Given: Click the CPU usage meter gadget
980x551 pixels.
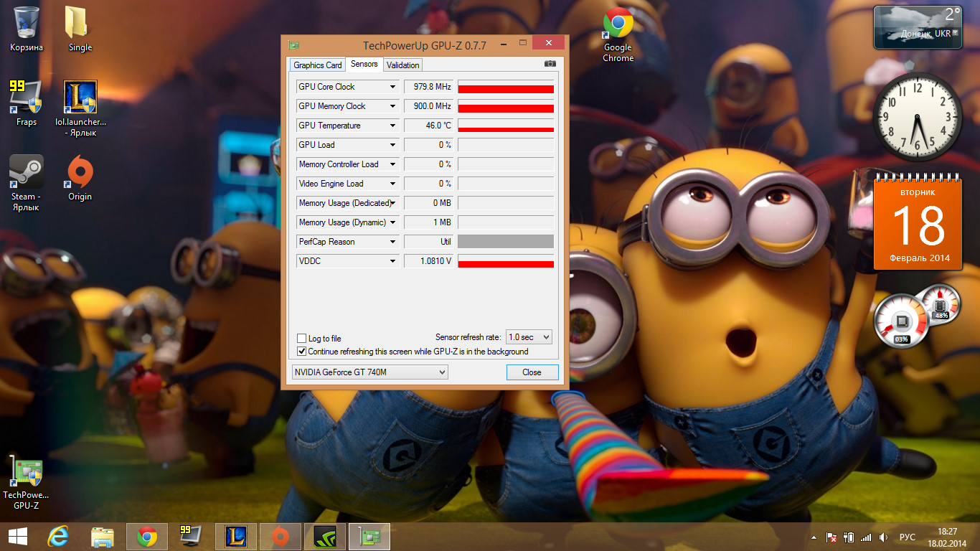Looking at the screenshot, I should click(x=900, y=321).
